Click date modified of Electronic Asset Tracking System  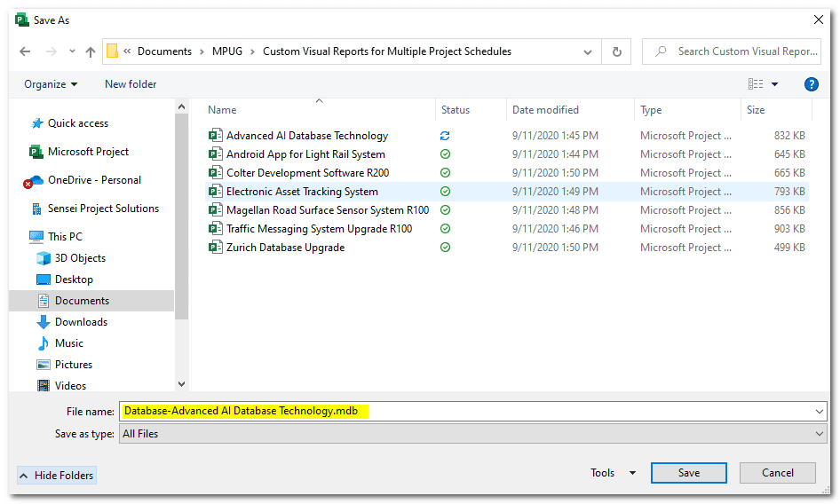(555, 192)
